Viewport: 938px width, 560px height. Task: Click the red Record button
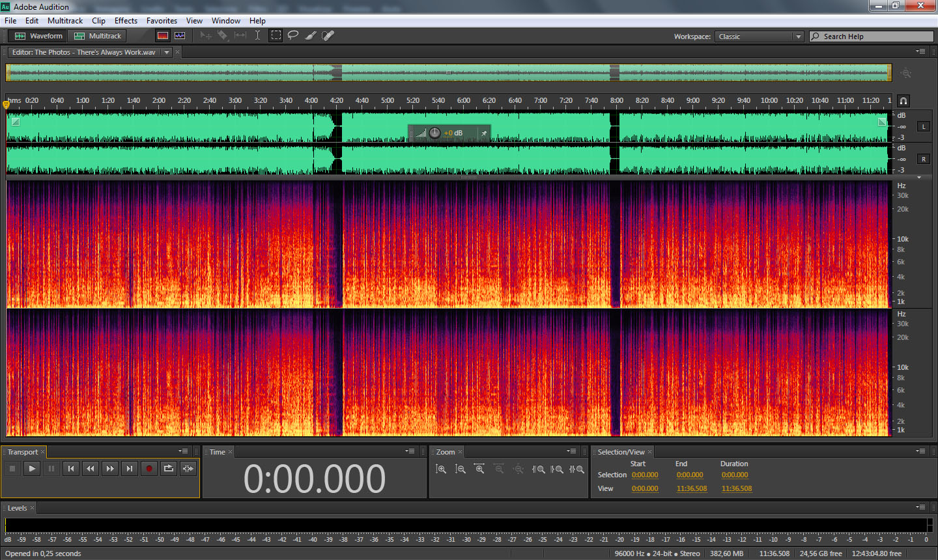[x=149, y=468]
